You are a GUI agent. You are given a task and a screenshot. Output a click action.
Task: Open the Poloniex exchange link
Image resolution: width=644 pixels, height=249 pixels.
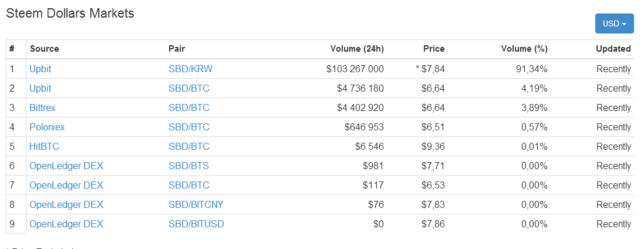(x=47, y=127)
